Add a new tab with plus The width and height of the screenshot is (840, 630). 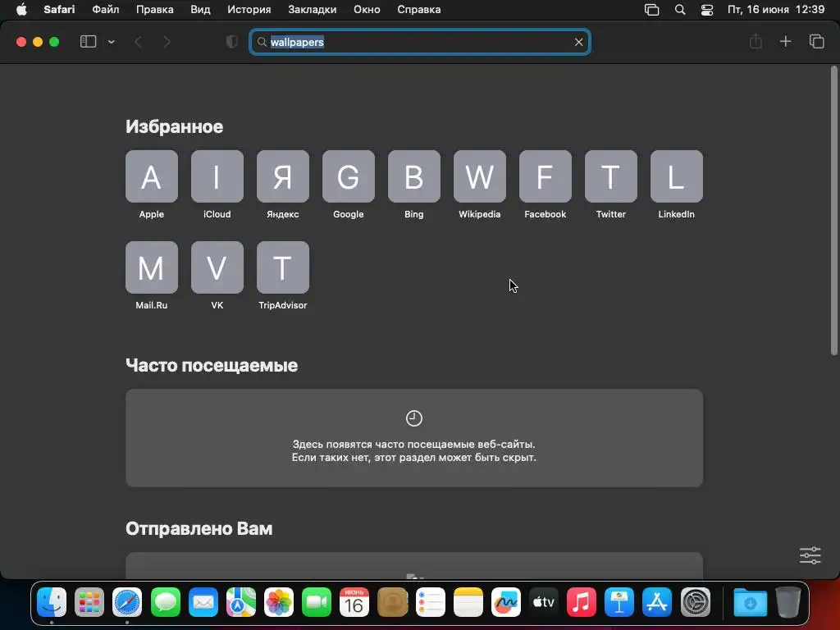(x=785, y=41)
